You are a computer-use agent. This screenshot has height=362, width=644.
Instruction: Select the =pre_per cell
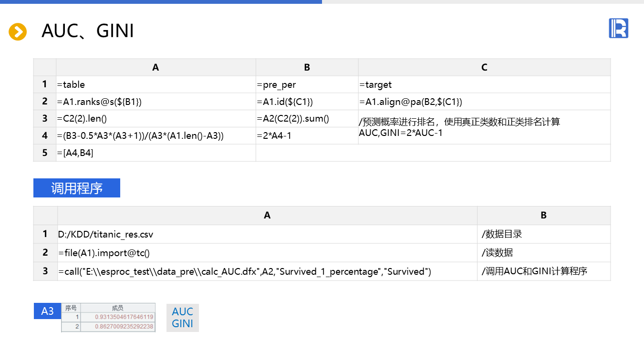click(x=307, y=84)
